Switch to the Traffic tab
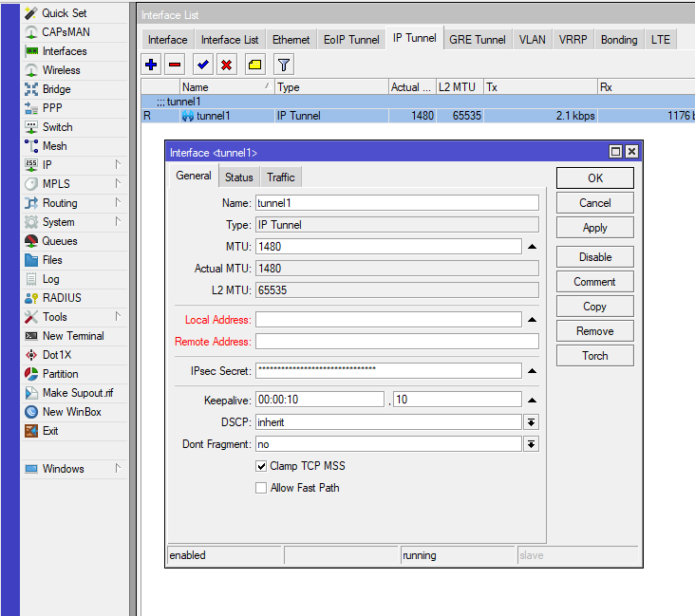This screenshot has width=695, height=616. pyautogui.click(x=281, y=177)
